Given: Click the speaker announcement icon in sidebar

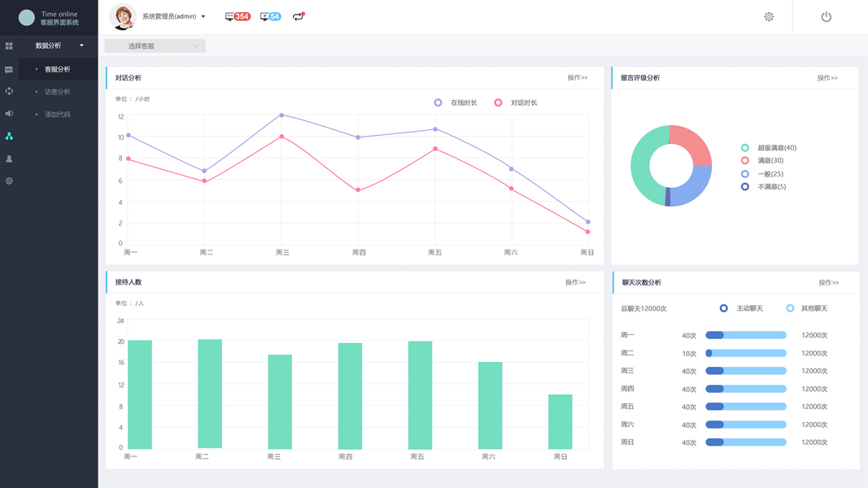Looking at the screenshot, I should click(x=9, y=113).
